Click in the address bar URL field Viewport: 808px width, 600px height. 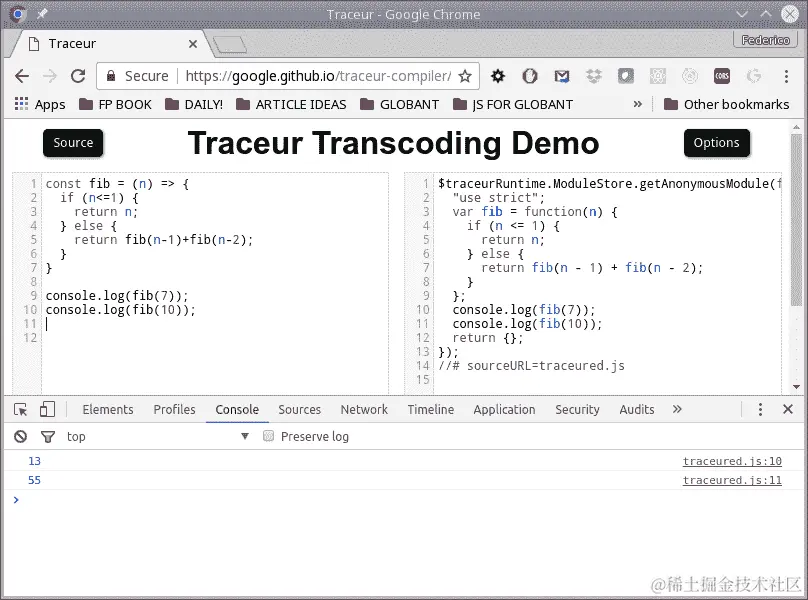[318, 76]
